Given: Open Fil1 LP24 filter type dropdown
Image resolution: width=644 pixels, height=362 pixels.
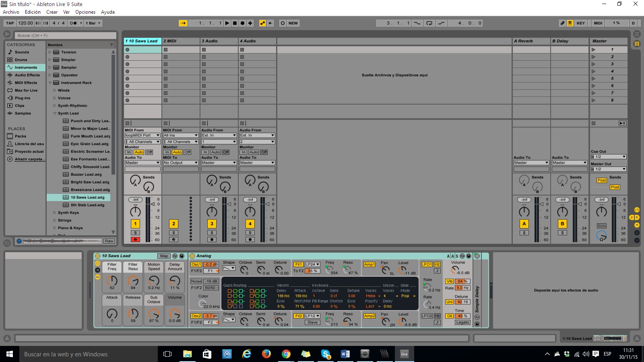Looking at the screenshot, I should tap(312, 265).
